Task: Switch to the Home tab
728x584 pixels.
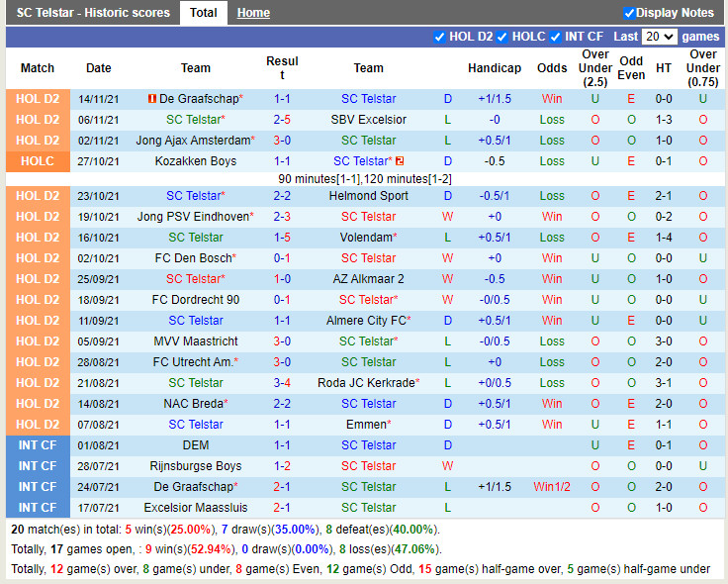Action: pos(253,13)
